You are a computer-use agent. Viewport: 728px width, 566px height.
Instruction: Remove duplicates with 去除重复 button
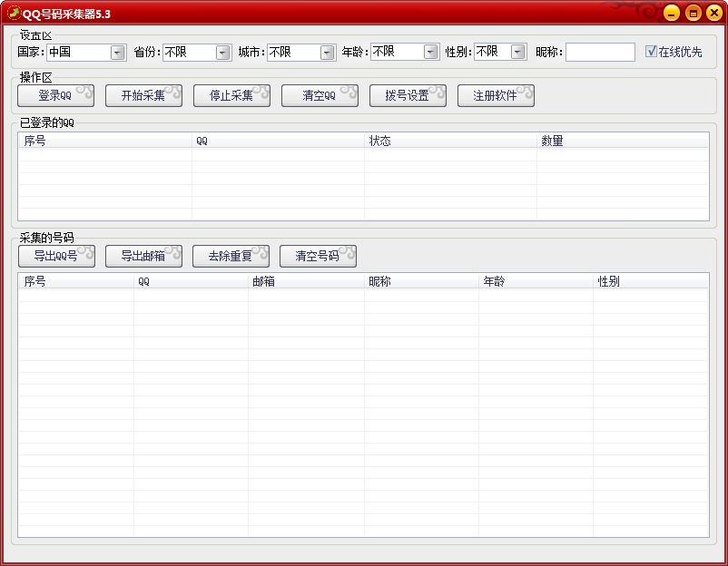click(231, 256)
